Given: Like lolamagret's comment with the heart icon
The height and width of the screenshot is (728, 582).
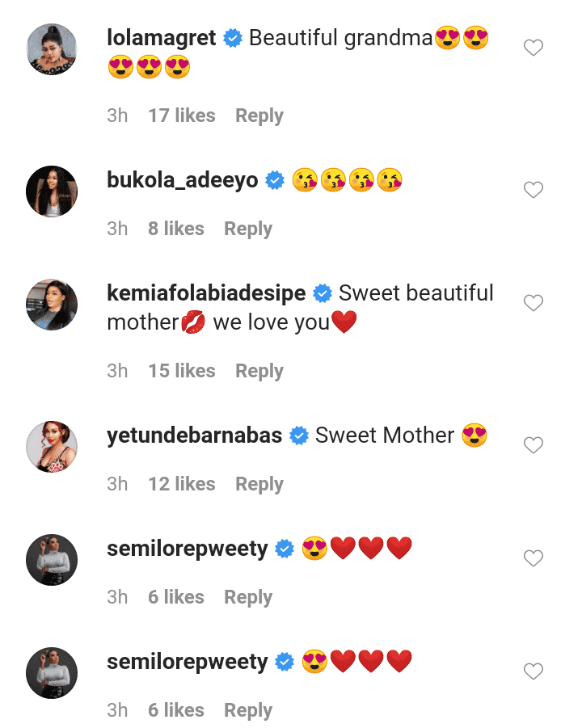Looking at the screenshot, I should pos(533,47).
